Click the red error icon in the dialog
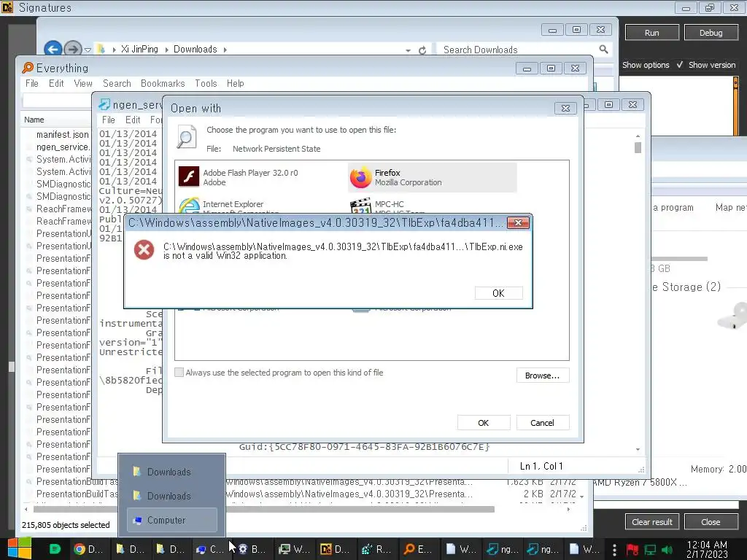The height and width of the screenshot is (560, 747). (144, 249)
